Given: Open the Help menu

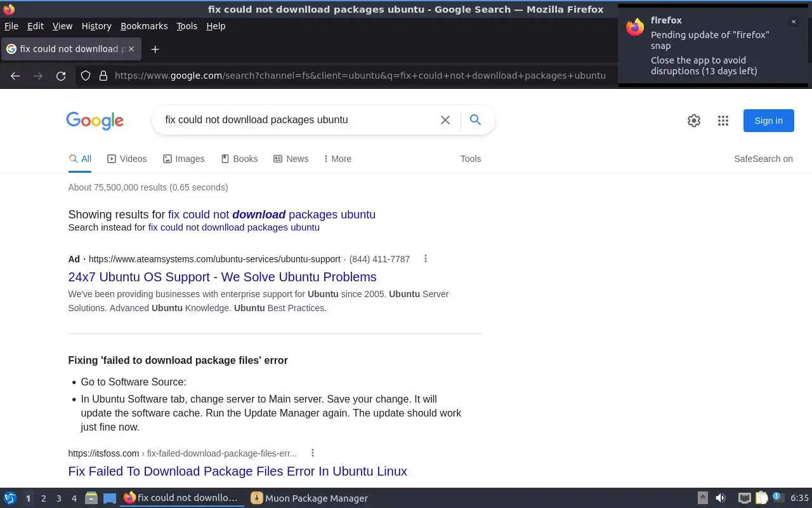Looking at the screenshot, I should pos(216,26).
